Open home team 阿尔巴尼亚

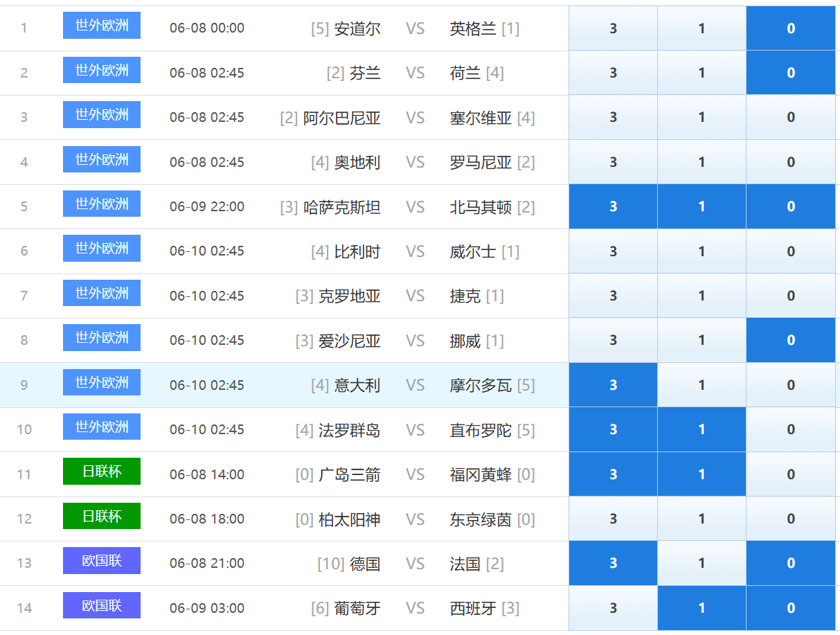coord(342,118)
